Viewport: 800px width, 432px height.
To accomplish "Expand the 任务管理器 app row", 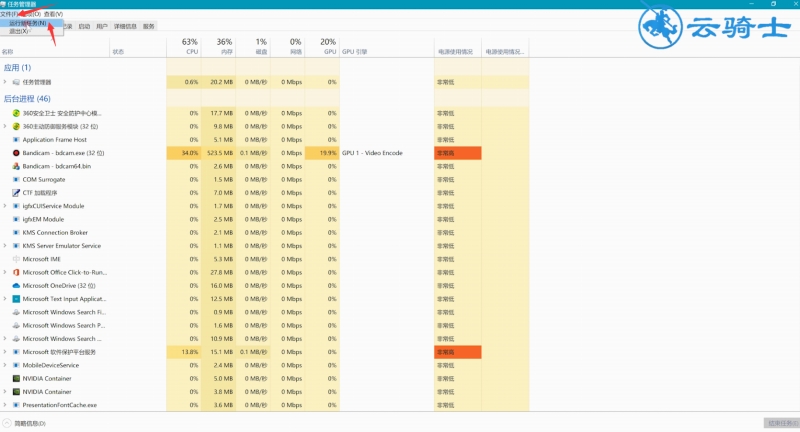I will coord(5,82).
